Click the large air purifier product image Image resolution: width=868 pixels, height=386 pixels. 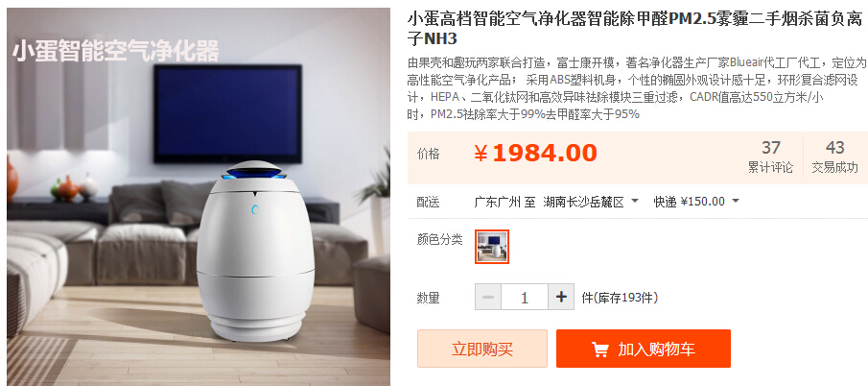[x=199, y=197]
